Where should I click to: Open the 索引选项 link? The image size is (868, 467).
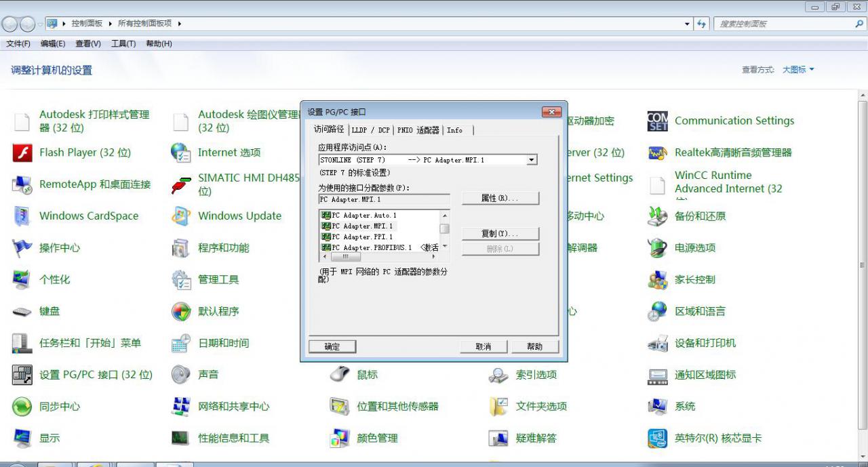536,375
